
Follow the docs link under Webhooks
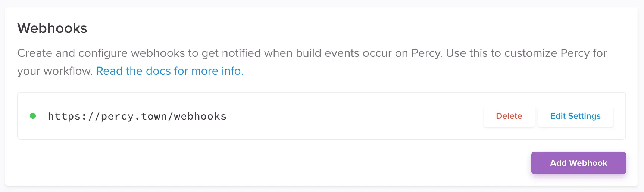click(x=169, y=71)
